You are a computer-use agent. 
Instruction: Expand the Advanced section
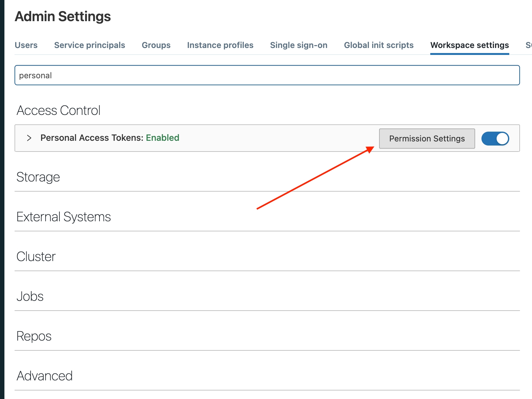click(x=45, y=376)
